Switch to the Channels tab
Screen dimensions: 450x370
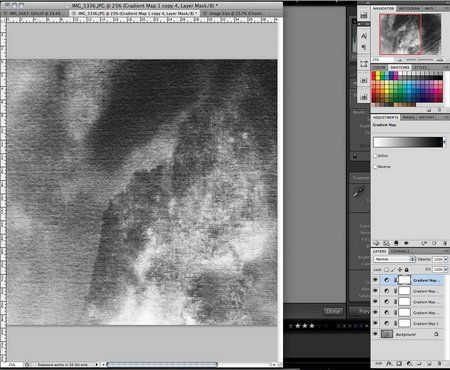pos(400,251)
